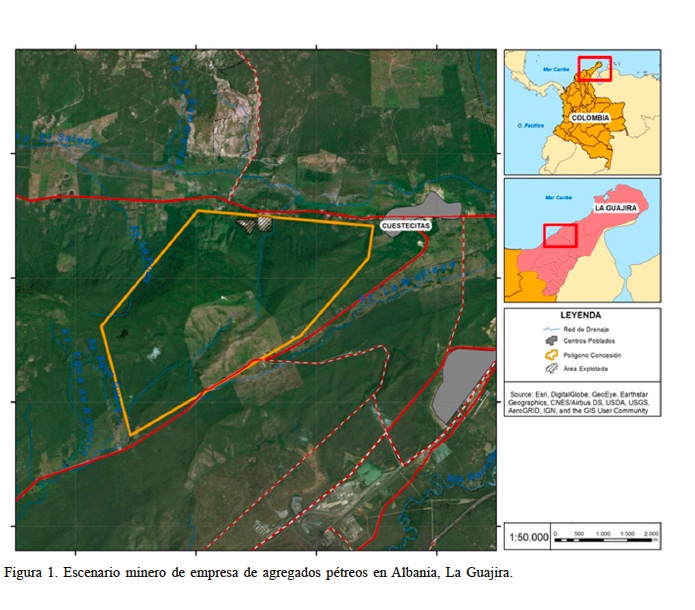Click the Figura 1 caption text
Image resolution: width=695 pixels, height=610 pixels.
click(x=258, y=573)
